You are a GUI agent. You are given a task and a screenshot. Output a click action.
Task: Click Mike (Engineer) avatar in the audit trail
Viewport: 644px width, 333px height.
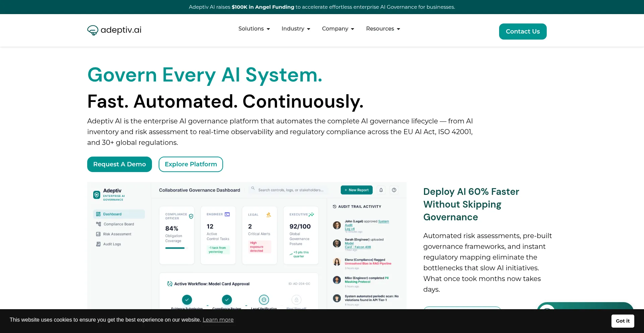pos(337,280)
